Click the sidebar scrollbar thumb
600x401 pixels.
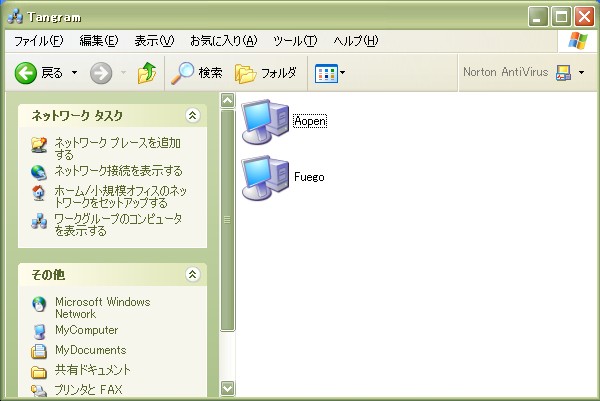(x=227, y=220)
